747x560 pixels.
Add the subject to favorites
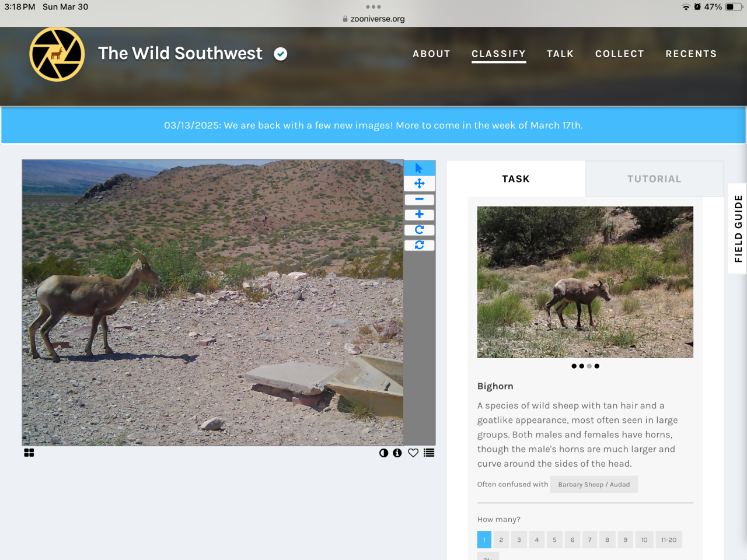pos(413,453)
